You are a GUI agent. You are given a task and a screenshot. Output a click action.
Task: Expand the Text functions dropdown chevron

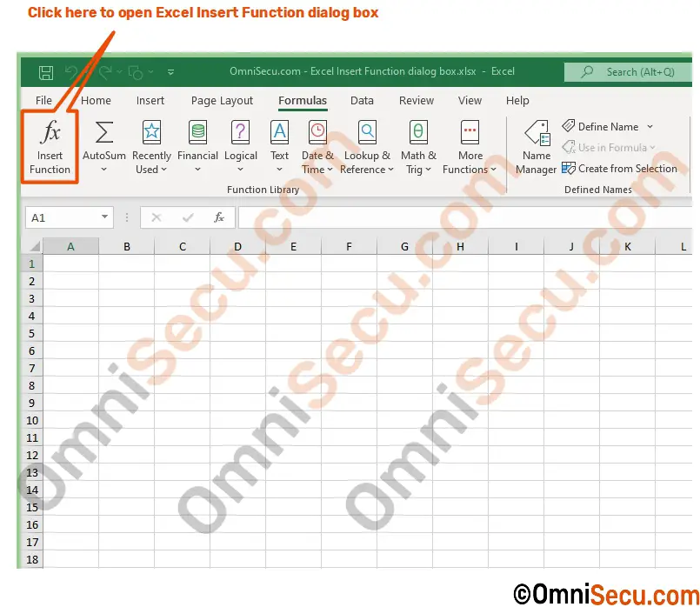click(279, 170)
